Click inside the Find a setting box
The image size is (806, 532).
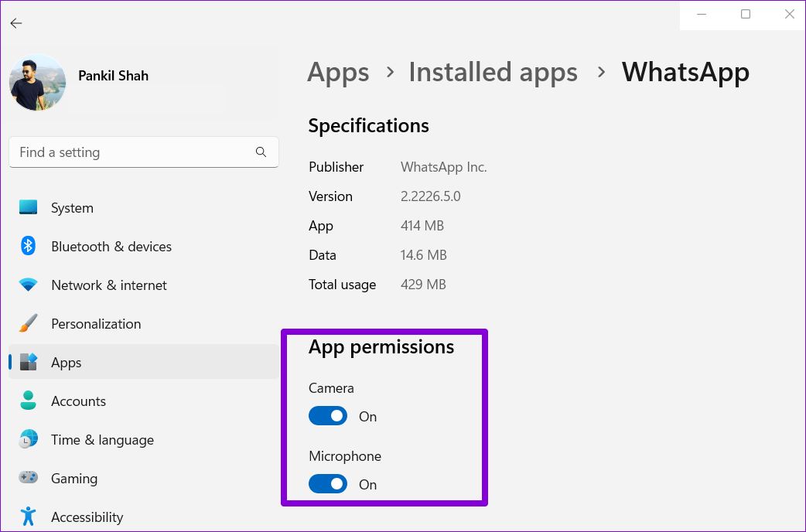[x=116, y=152]
